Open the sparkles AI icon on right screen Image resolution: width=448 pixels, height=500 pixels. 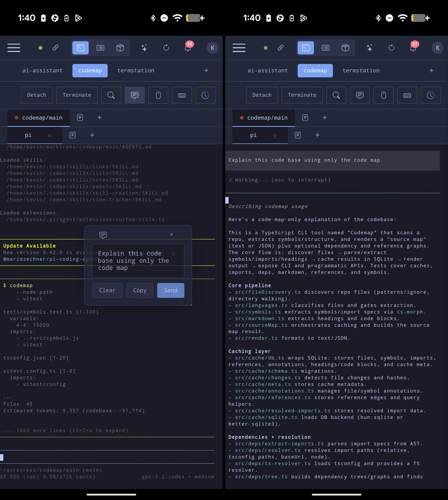coord(369,48)
